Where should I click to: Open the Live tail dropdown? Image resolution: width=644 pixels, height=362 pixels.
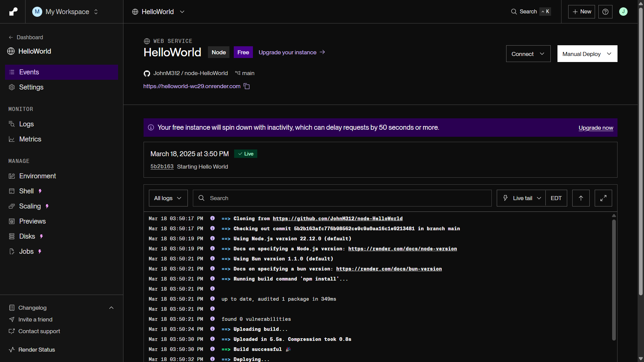pos(521,198)
